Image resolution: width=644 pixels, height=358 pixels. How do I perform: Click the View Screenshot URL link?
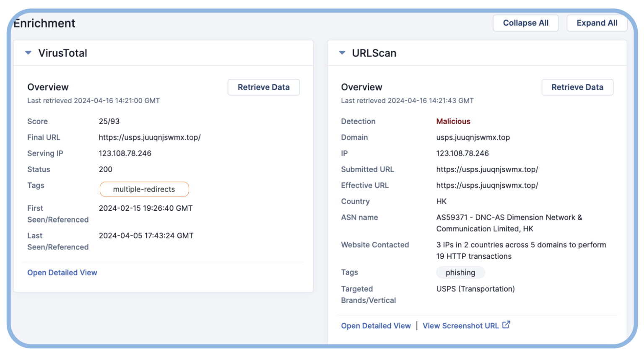click(460, 326)
